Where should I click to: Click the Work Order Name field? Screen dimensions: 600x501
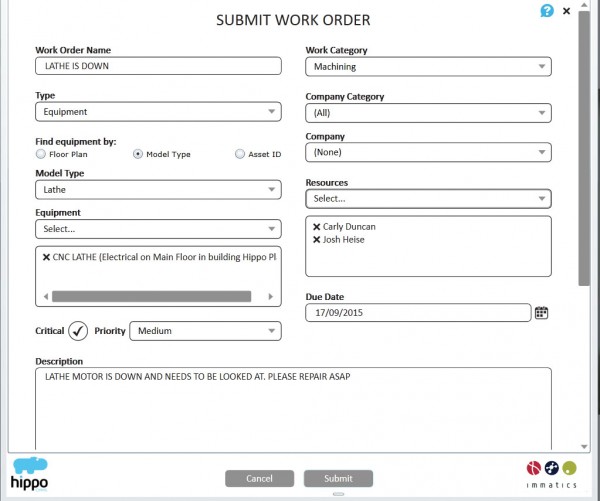[157, 66]
